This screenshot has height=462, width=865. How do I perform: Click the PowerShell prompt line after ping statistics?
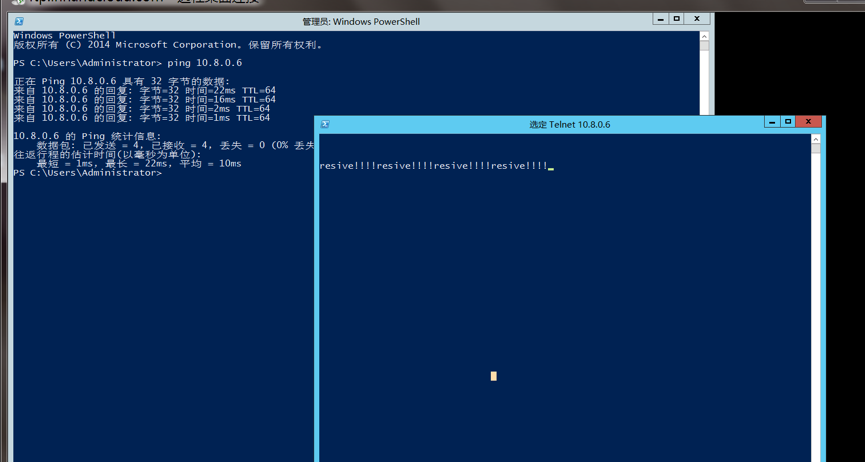click(x=87, y=173)
